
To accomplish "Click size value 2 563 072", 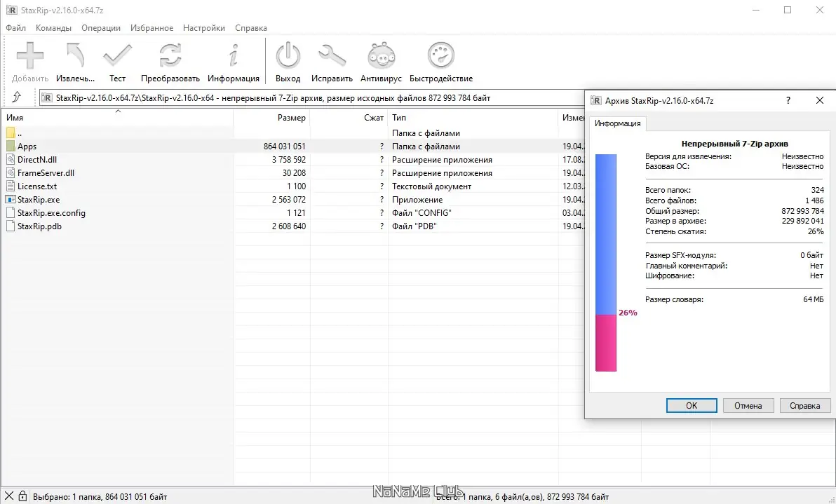I will [x=288, y=199].
